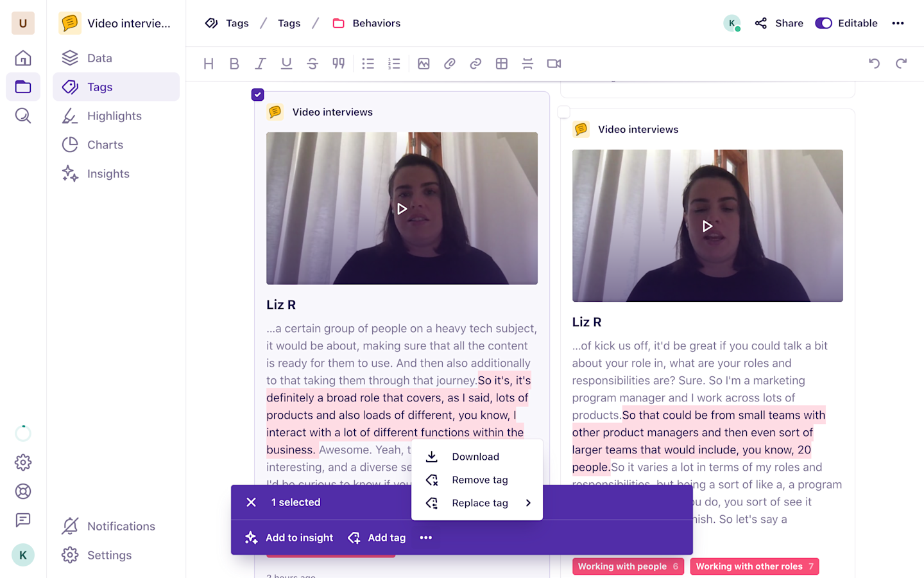Clear selection with the X button
This screenshot has height=578, width=924.
[x=252, y=502]
